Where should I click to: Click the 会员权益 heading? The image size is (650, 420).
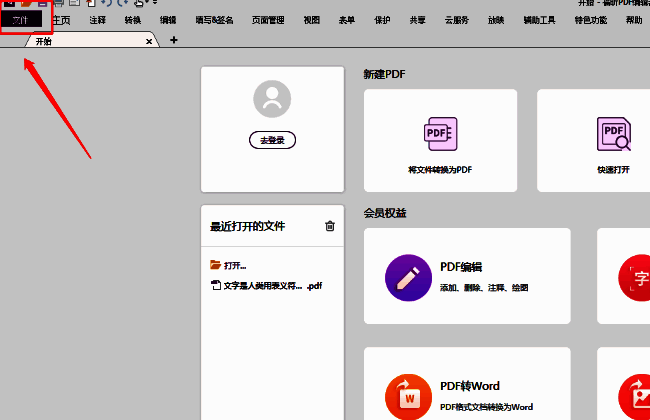[385, 213]
